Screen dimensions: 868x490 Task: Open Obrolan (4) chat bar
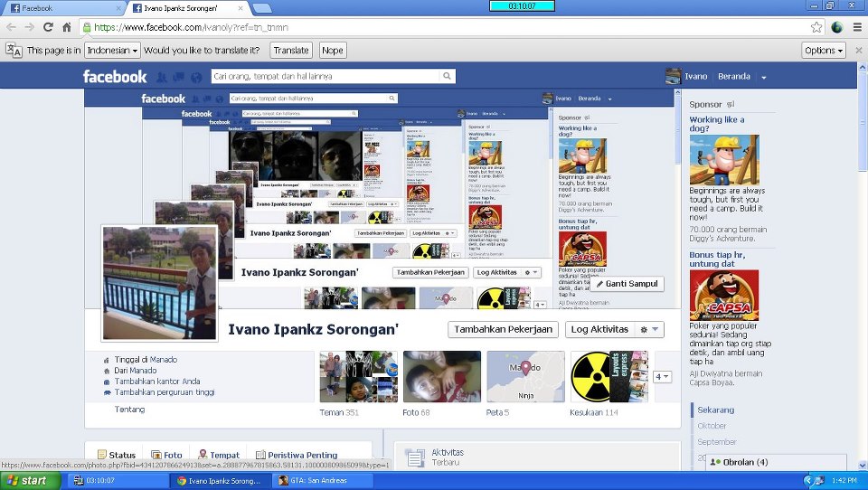point(776,462)
